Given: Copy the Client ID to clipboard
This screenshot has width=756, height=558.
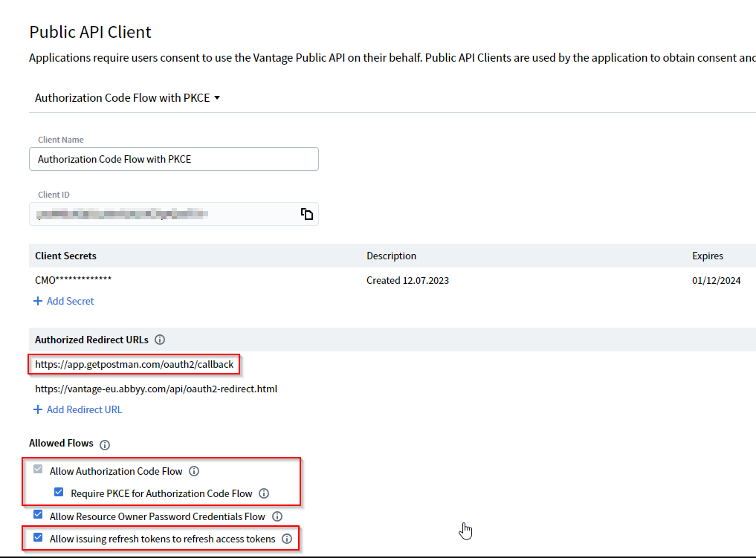Looking at the screenshot, I should click(x=306, y=214).
